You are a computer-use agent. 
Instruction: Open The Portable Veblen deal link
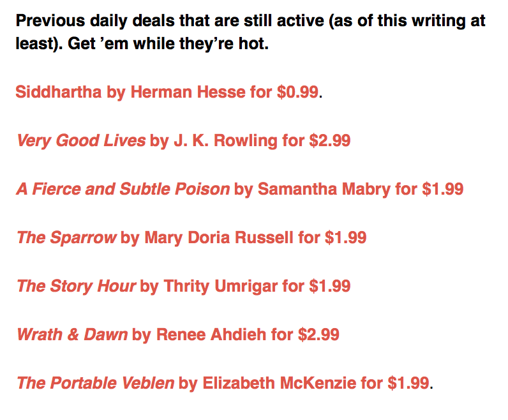(223, 383)
